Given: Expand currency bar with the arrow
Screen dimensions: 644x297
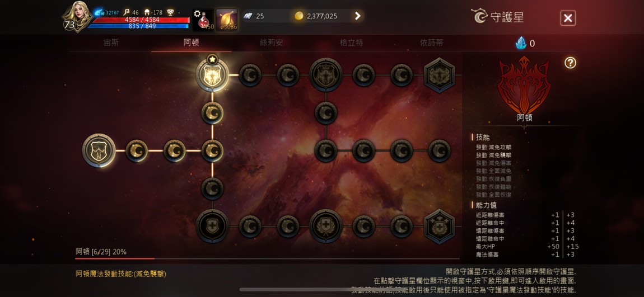Looking at the screenshot, I should (357, 16).
